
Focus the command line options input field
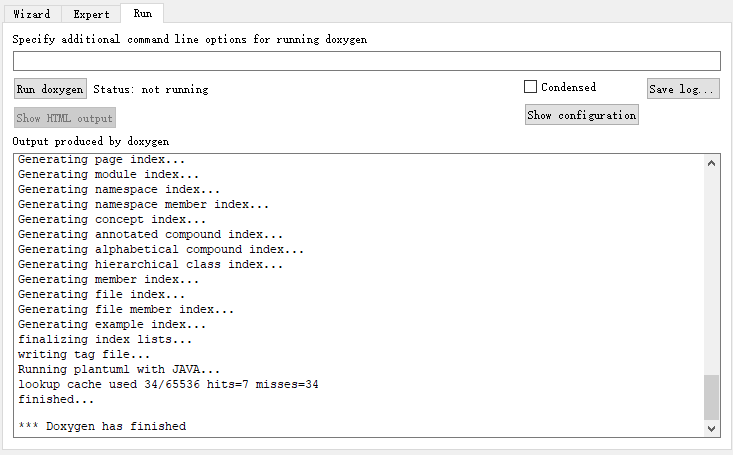click(x=366, y=61)
